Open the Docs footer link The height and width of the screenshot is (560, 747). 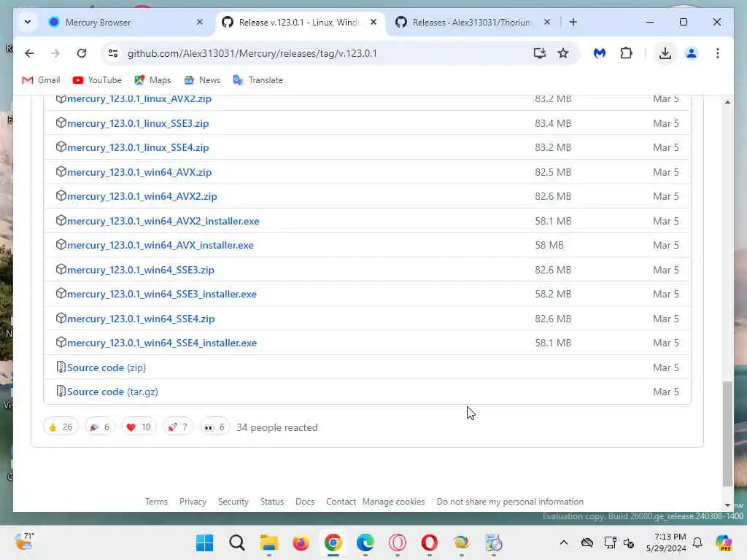click(x=304, y=502)
